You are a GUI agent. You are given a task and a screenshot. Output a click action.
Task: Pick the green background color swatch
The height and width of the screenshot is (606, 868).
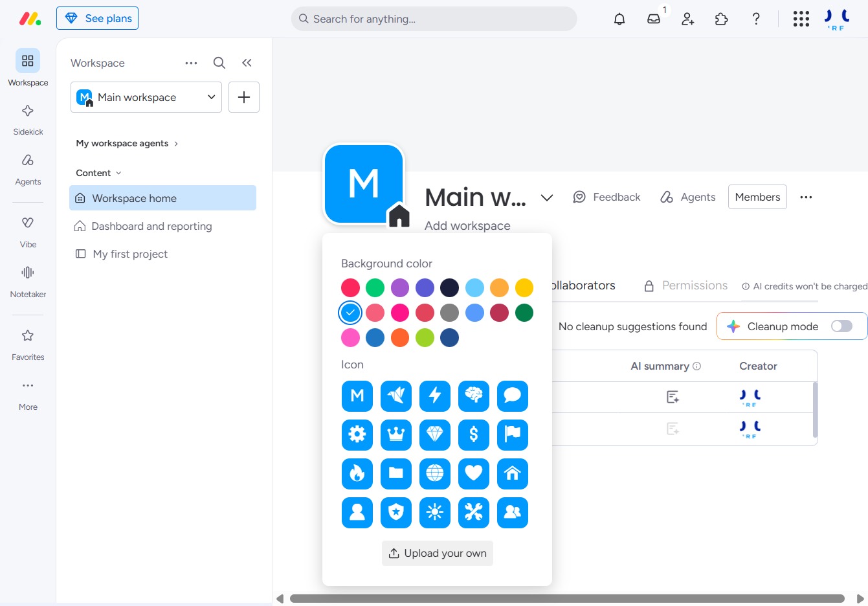pos(375,287)
